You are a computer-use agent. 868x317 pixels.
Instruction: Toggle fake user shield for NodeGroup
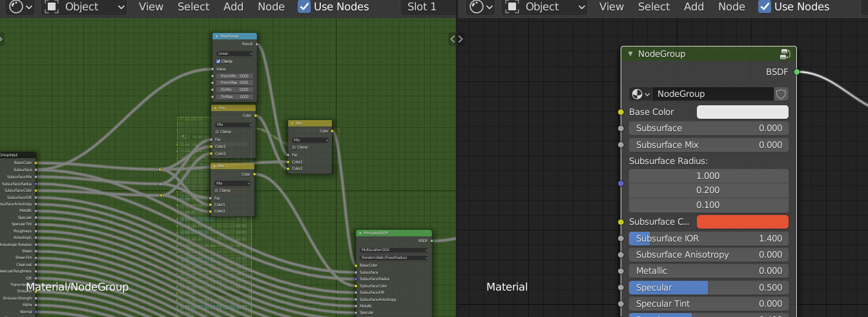[781, 94]
